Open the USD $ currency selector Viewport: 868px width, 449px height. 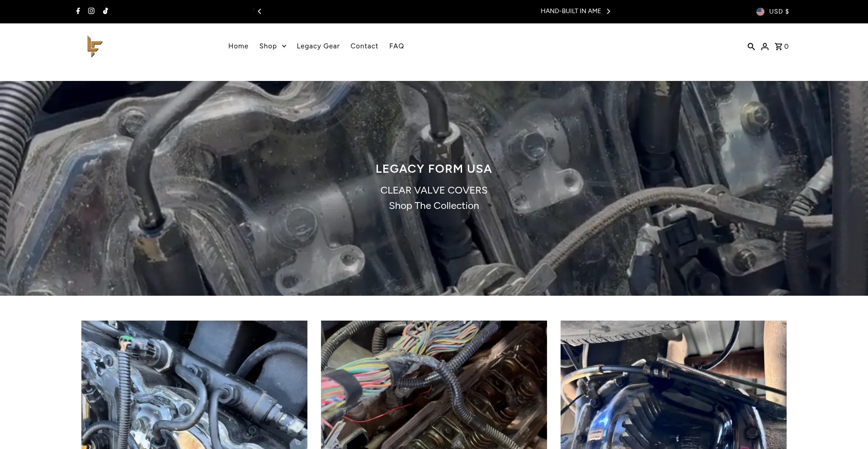[778, 11]
